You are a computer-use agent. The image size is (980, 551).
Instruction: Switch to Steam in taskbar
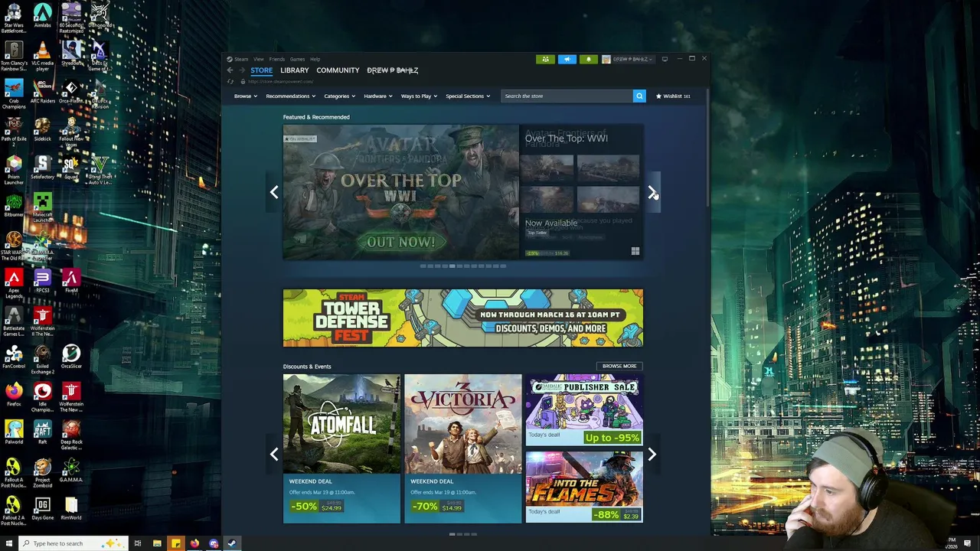tap(232, 543)
